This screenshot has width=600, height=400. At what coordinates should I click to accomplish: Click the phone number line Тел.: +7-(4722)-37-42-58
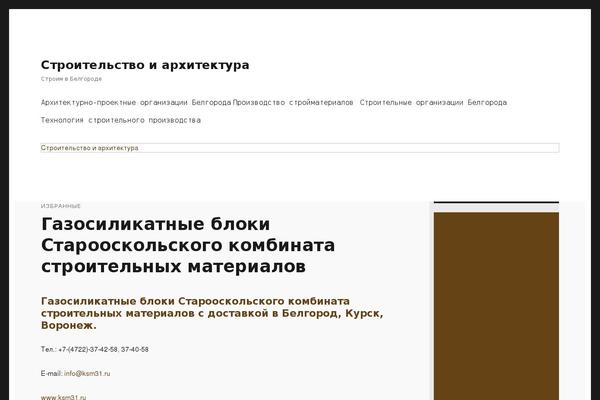(95, 349)
